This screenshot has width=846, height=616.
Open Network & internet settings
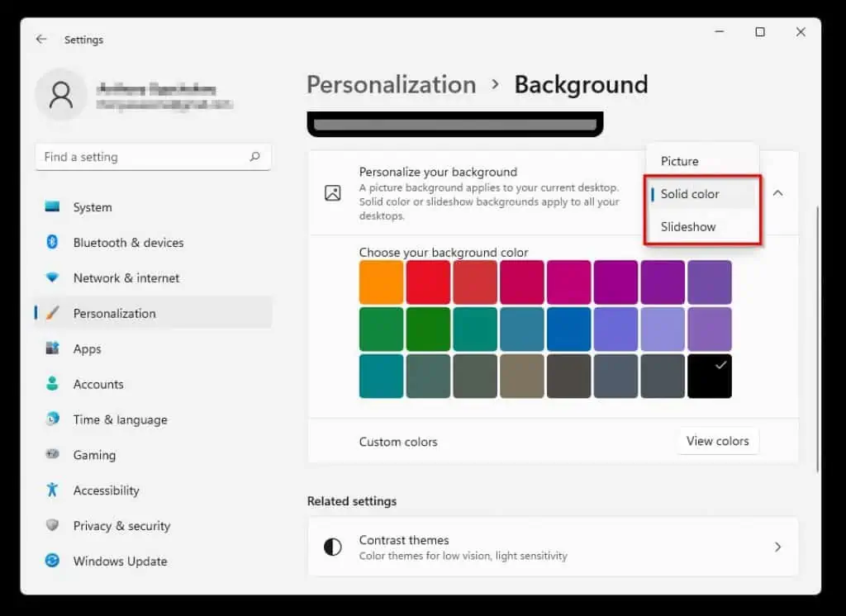(126, 278)
